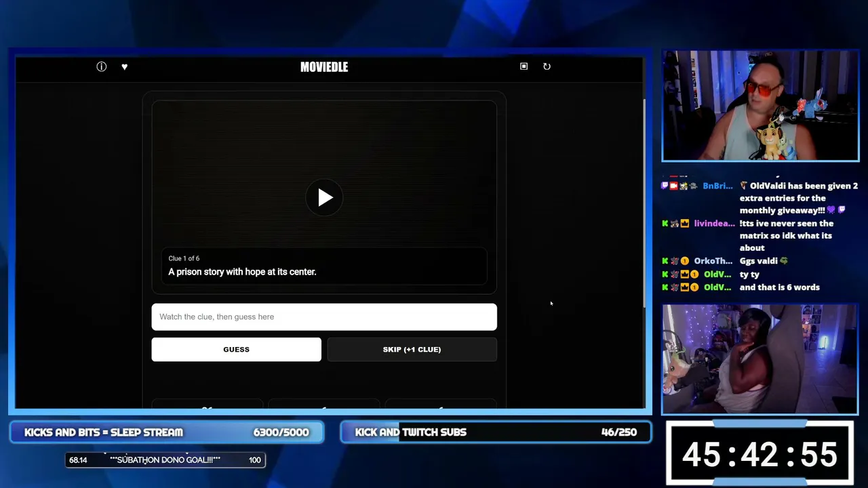Click the chat message 'Ggs valdi'
The height and width of the screenshot is (488, 868).
point(764,261)
